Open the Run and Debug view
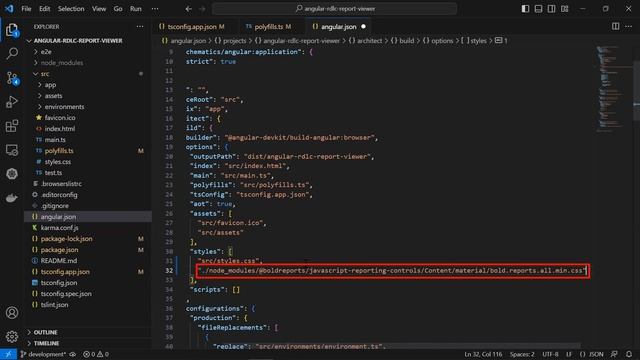The image size is (640, 360). point(12,102)
